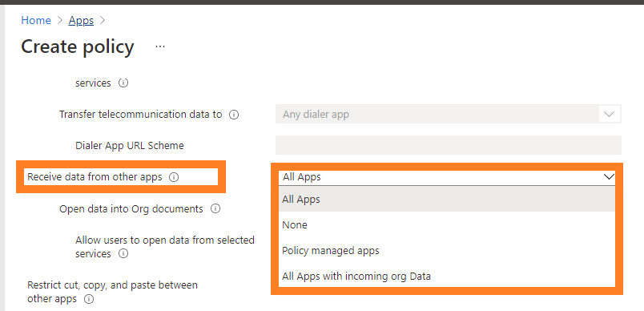Open the Home breadcrumb link
This screenshot has height=311, width=644.
pos(36,20)
